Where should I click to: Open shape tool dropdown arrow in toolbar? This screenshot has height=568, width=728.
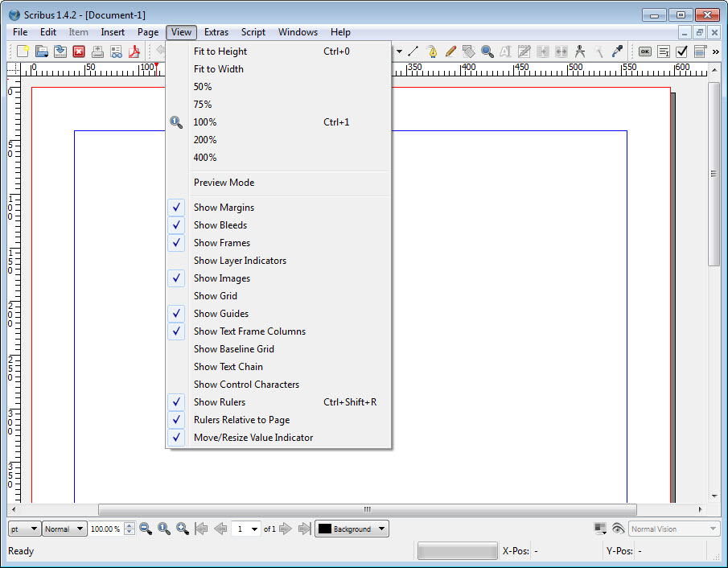399,51
